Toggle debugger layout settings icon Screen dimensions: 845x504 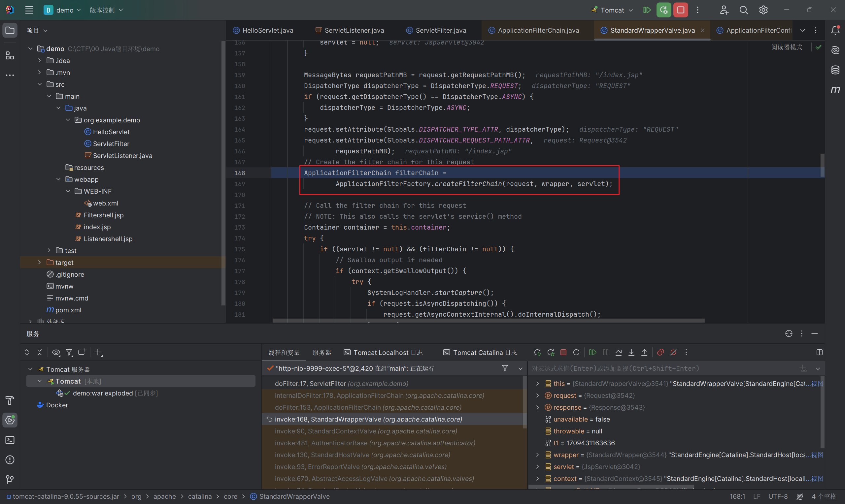click(x=820, y=353)
